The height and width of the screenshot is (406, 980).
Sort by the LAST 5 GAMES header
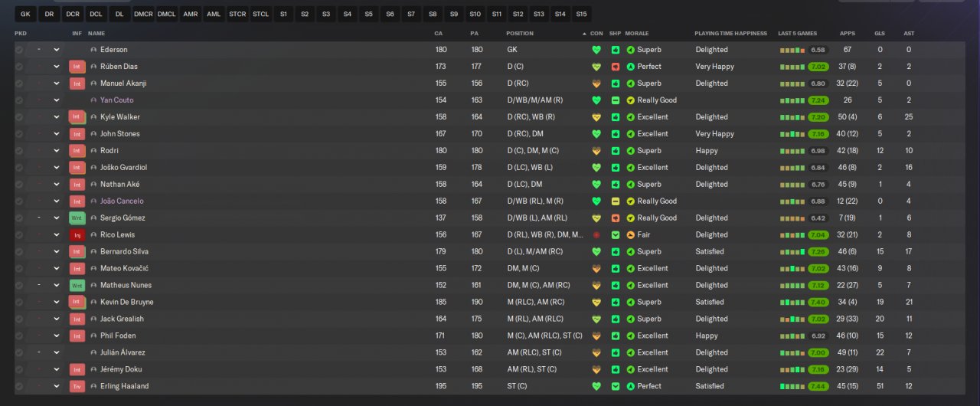(x=797, y=34)
